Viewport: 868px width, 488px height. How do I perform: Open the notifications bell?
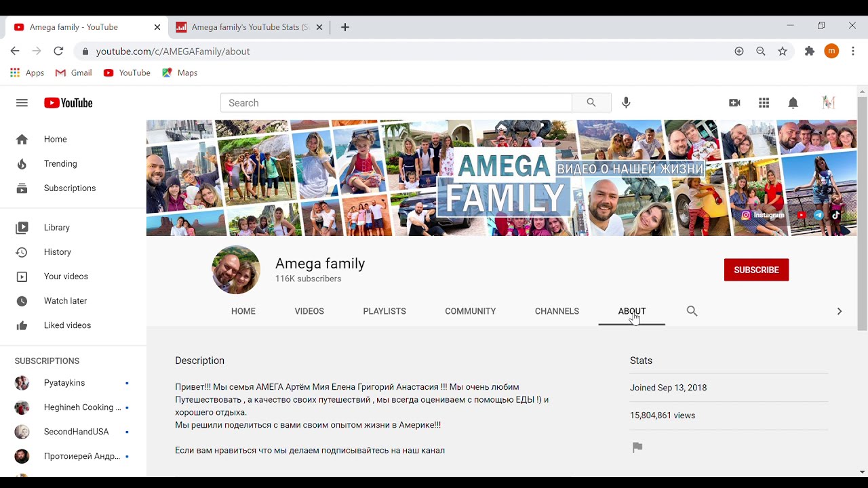(793, 103)
